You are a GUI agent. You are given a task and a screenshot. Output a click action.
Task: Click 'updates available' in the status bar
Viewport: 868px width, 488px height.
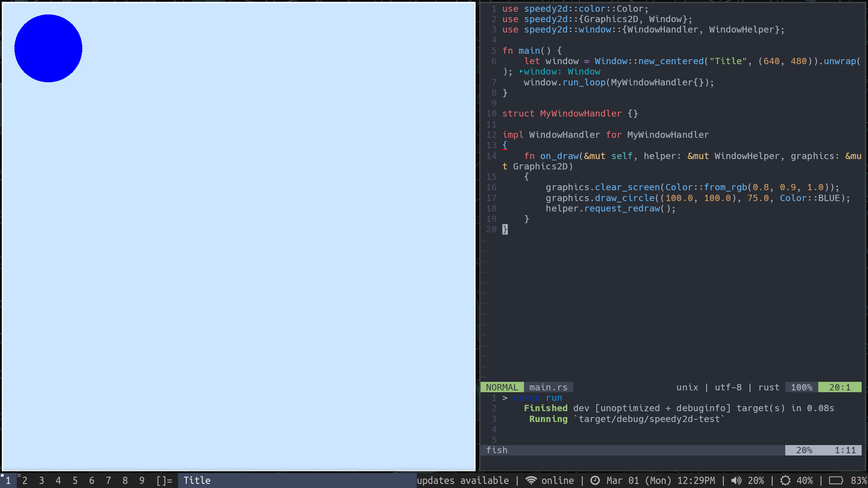(x=463, y=480)
